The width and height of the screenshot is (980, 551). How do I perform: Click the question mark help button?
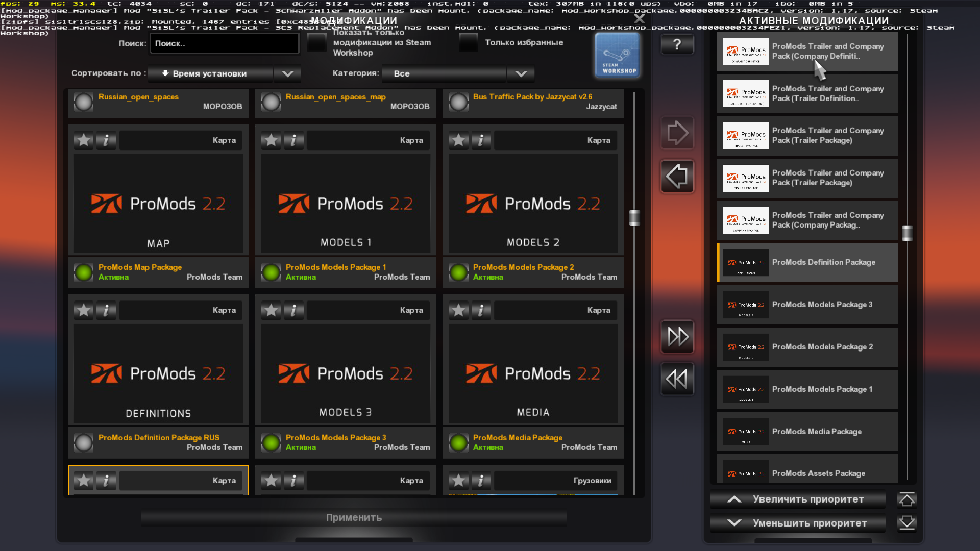pyautogui.click(x=677, y=45)
